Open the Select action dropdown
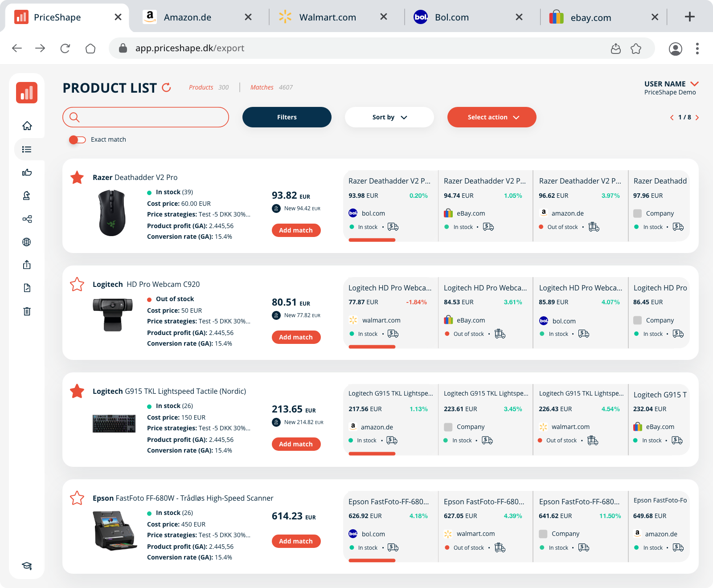 (492, 117)
